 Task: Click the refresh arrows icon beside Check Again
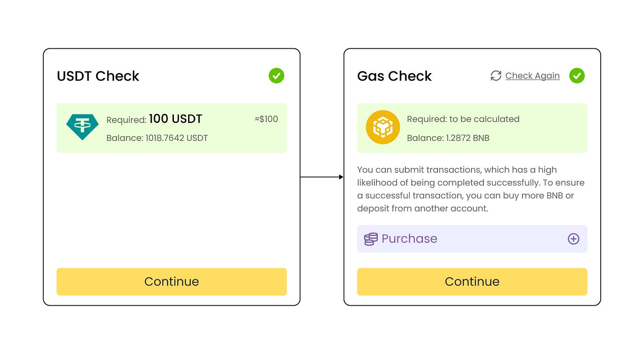(x=495, y=76)
